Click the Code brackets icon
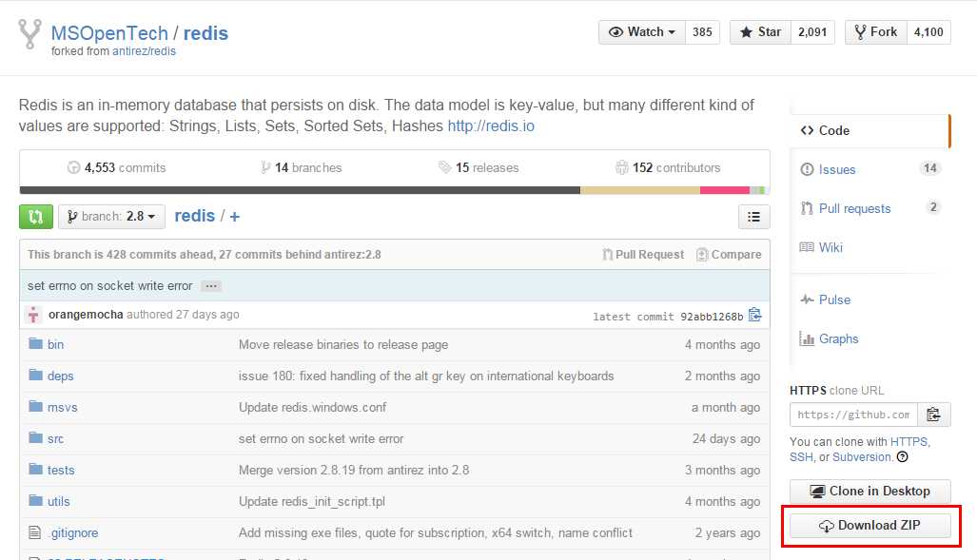This screenshot has width=977, height=560. (x=807, y=130)
